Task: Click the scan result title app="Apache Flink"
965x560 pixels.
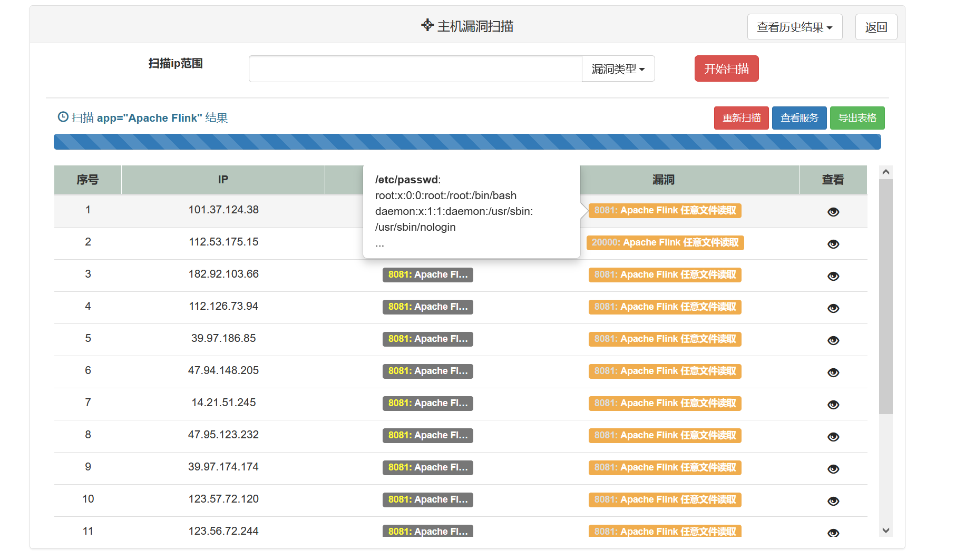Action: coord(150,118)
